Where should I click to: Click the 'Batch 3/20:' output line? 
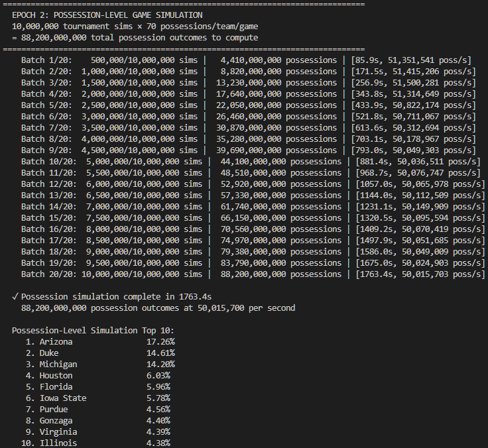click(x=249, y=83)
